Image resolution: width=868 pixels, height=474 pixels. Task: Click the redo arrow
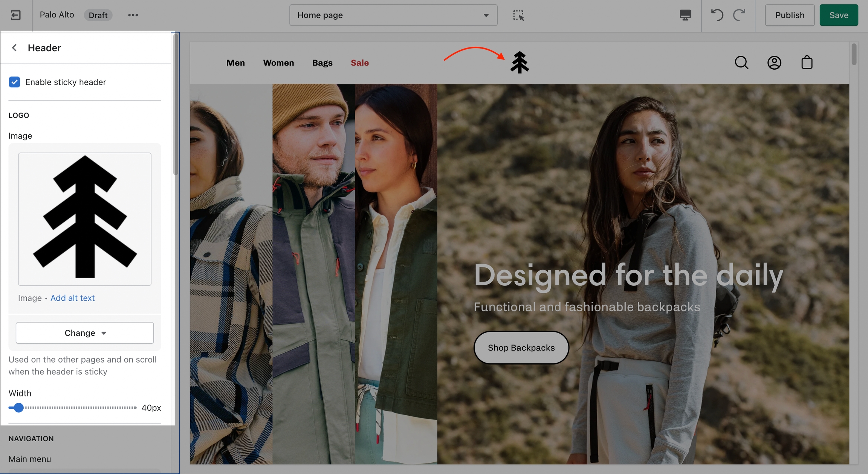point(739,15)
